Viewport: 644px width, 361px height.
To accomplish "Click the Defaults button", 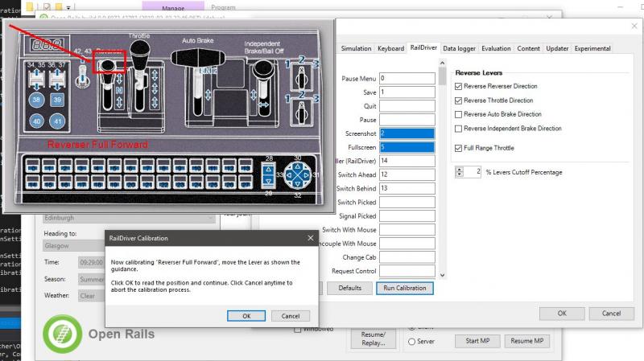I will [x=350, y=288].
